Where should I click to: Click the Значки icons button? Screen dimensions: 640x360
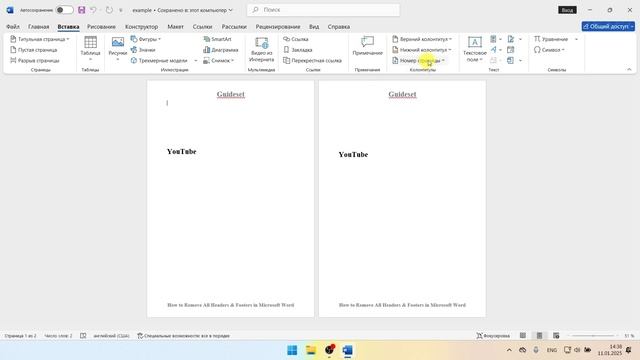(143, 50)
